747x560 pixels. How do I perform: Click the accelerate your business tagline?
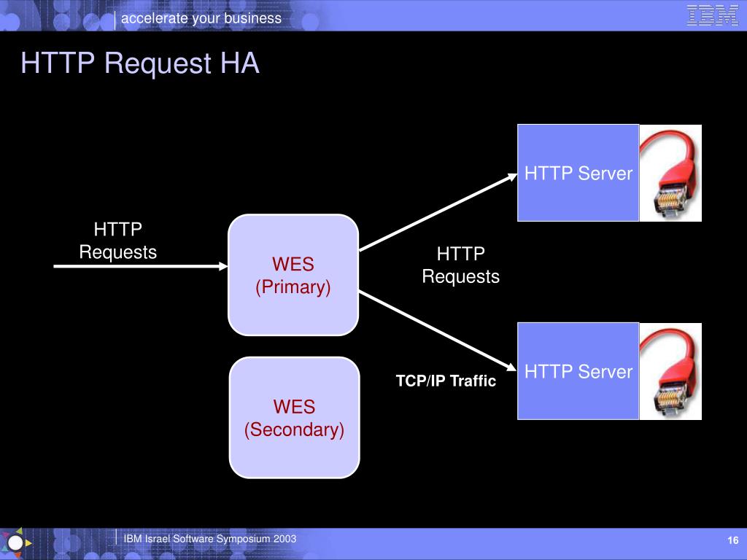click(201, 18)
